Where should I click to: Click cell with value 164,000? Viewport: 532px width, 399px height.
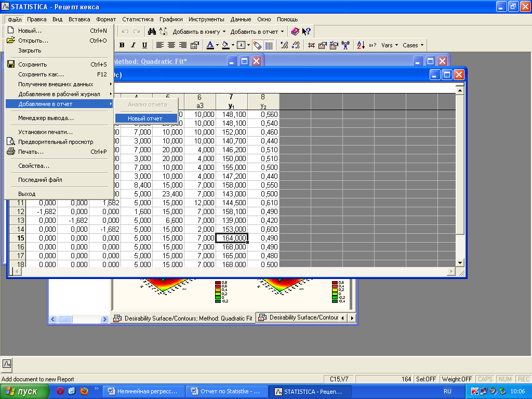click(231, 238)
